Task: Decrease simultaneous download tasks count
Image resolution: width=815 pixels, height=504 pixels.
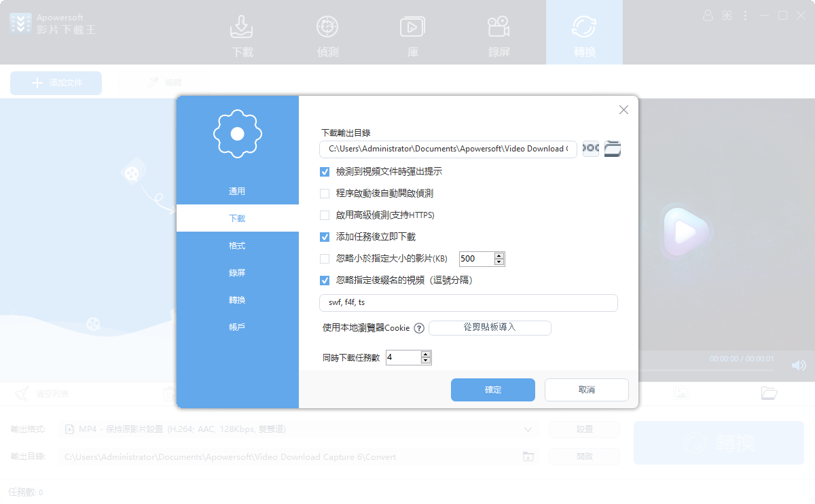Action: (427, 361)
